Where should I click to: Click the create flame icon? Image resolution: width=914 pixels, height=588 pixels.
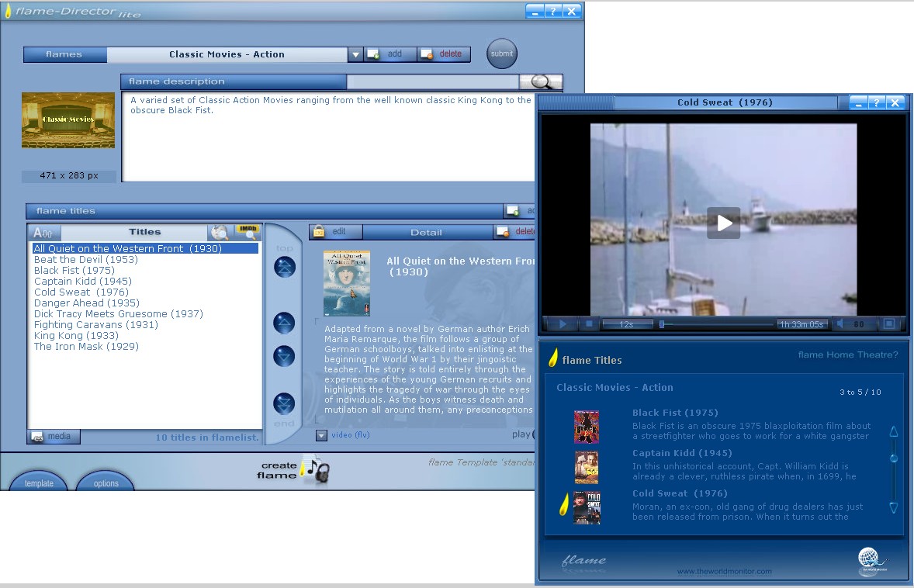coord(315,469)
